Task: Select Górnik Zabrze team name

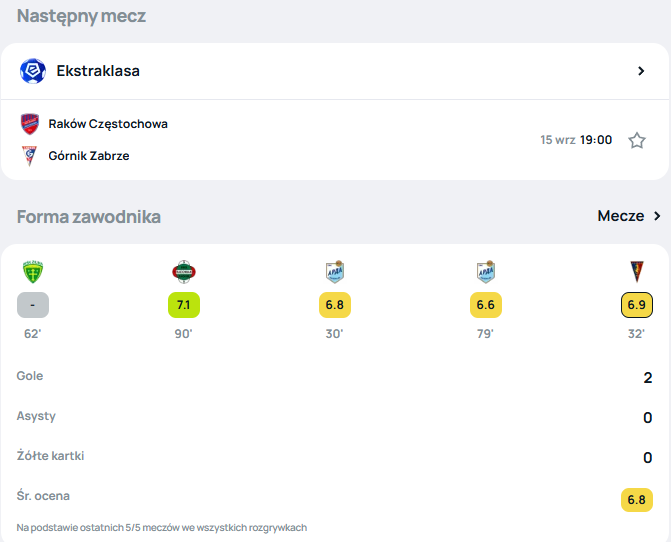Action: click(89, 156)
